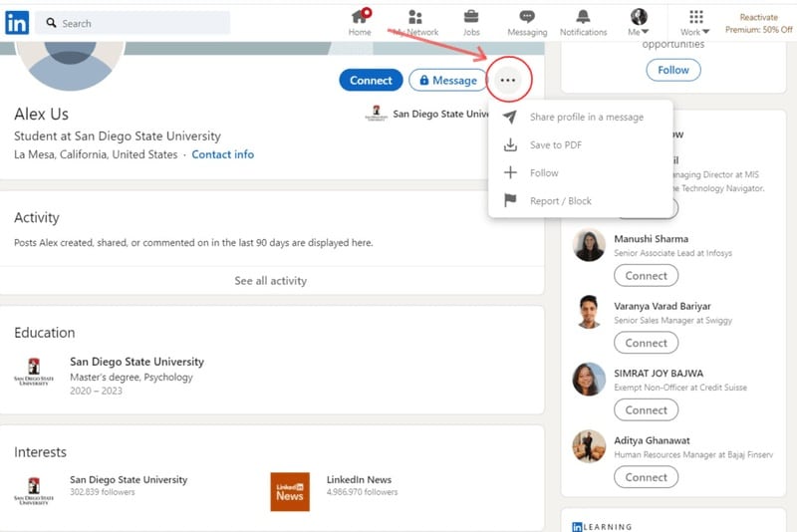Select Save to PDF menu item

pyautogui.click(x=581, y=144)
